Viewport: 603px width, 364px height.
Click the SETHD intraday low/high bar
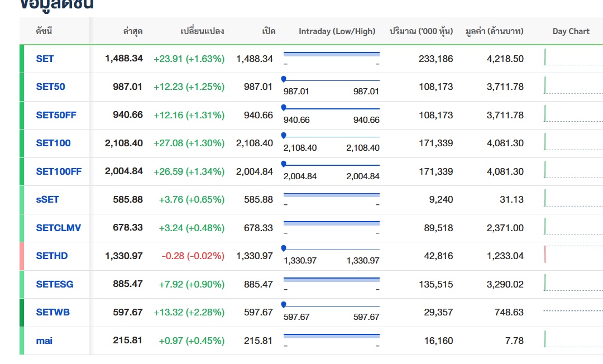[x=332, y=250]
